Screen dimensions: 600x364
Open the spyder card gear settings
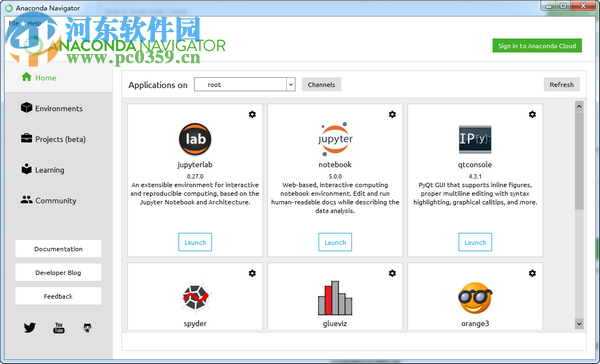tap(252, 273)
